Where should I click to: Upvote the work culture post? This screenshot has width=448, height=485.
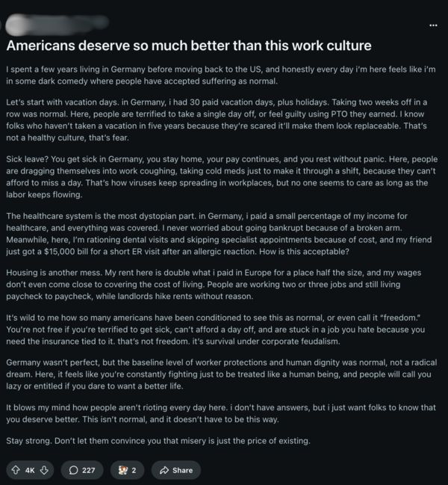click(x=16, y=470)
